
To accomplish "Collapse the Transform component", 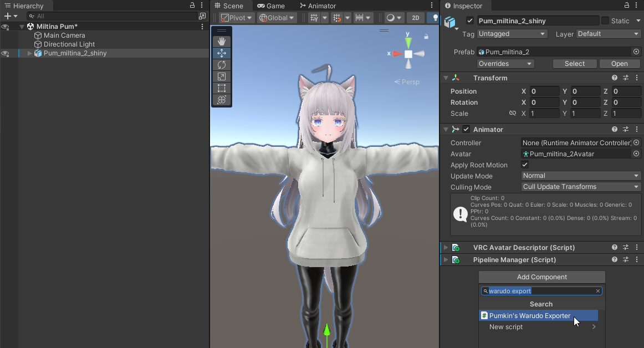I will coord(446,78).
